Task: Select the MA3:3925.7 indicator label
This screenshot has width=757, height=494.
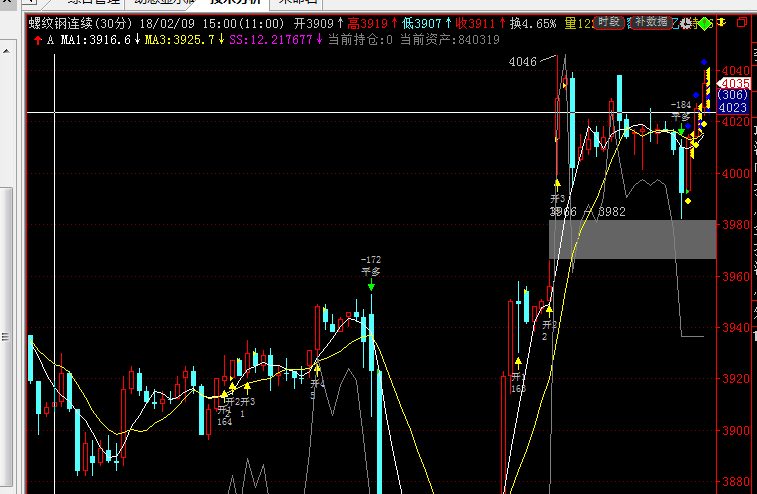Action: point(179,40)
